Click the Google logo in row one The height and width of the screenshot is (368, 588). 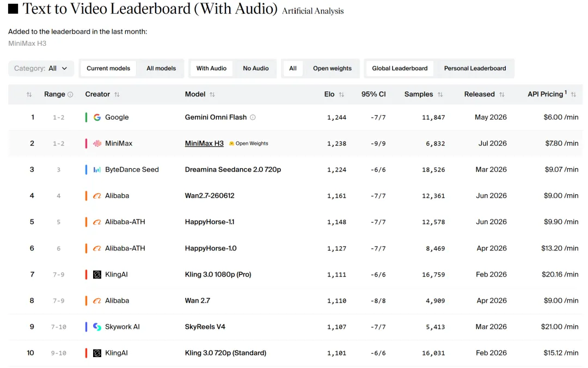pyautogui.click(x=97, y=118)
